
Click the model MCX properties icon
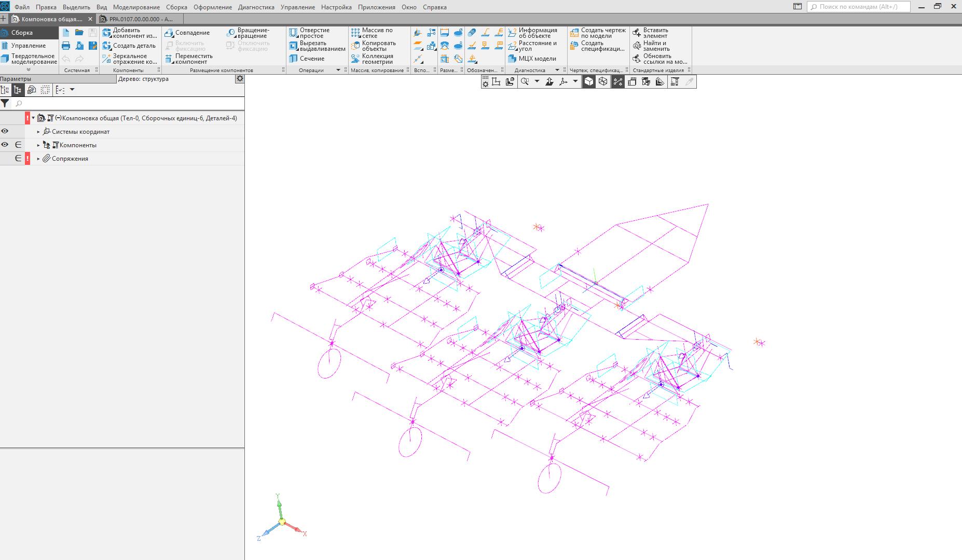tap(512, 59)
